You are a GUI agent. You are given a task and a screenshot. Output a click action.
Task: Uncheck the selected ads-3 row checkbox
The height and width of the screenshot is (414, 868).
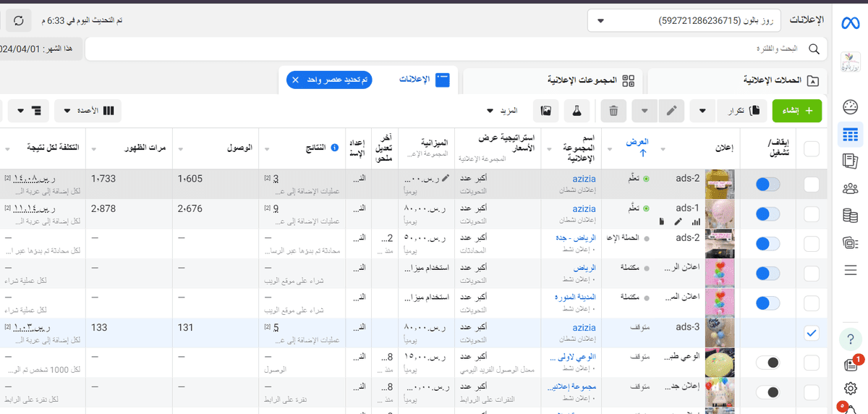click(812, 333)
